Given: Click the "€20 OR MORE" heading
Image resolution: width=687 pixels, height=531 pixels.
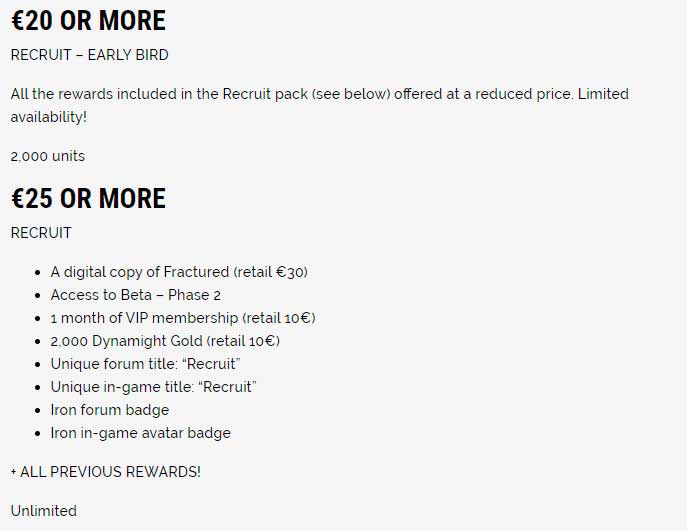Looking at the screenshot, I should click(88, 20).
